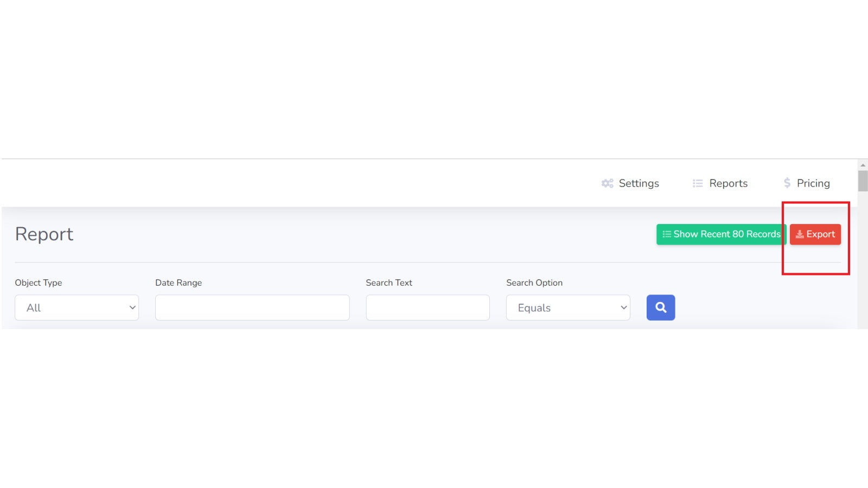
Task: Open the Pricing menu label
Action: [813, 183]
